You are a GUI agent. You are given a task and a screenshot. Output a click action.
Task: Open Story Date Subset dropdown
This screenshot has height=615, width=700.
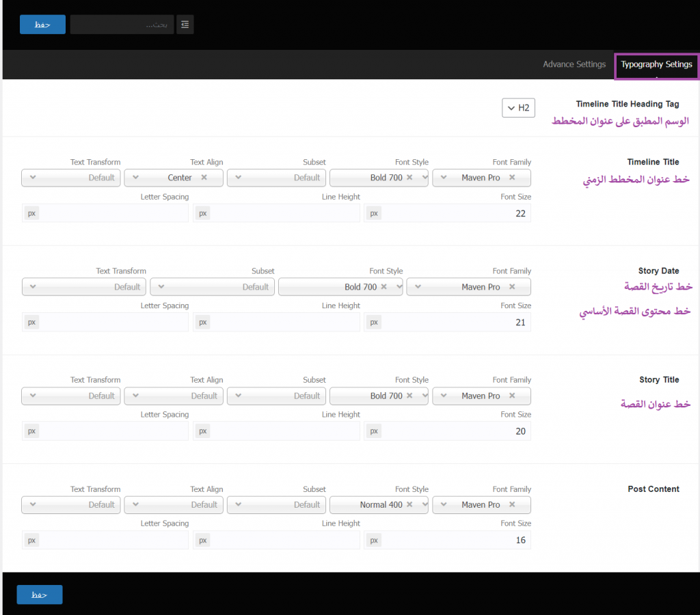coord(212,287)
